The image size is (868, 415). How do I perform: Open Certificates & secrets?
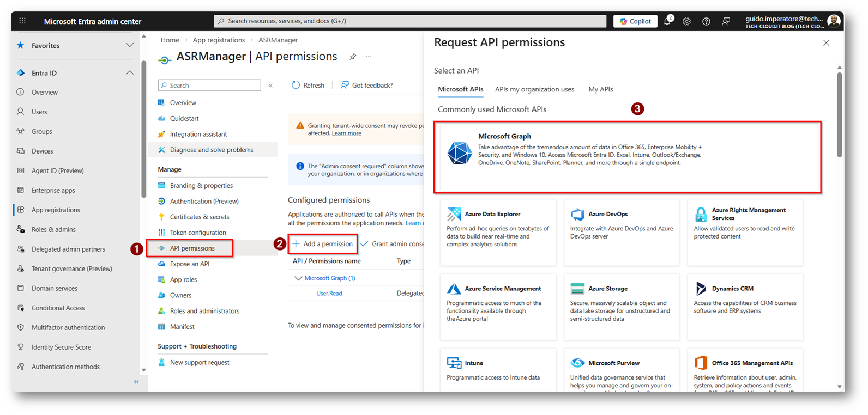point(200,217)
